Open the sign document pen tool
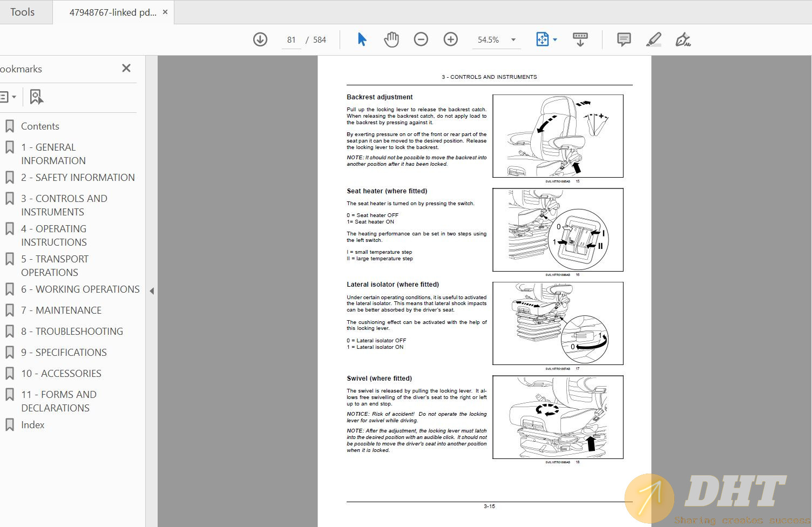Viewport: 812px width, 527px height. (683, 39)
